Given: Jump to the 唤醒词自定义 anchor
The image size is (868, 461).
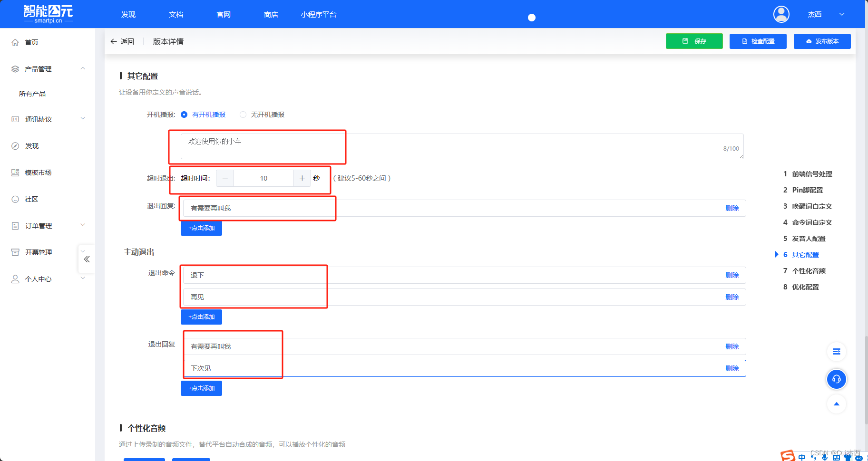Looking at the screenshot, I should tap(812, 206).
